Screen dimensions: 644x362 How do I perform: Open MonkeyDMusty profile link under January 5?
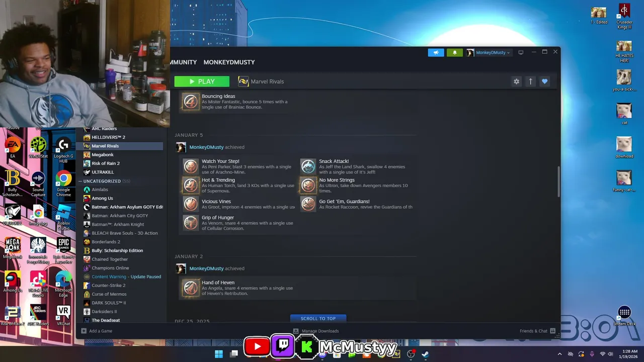[x=206, y=147]
